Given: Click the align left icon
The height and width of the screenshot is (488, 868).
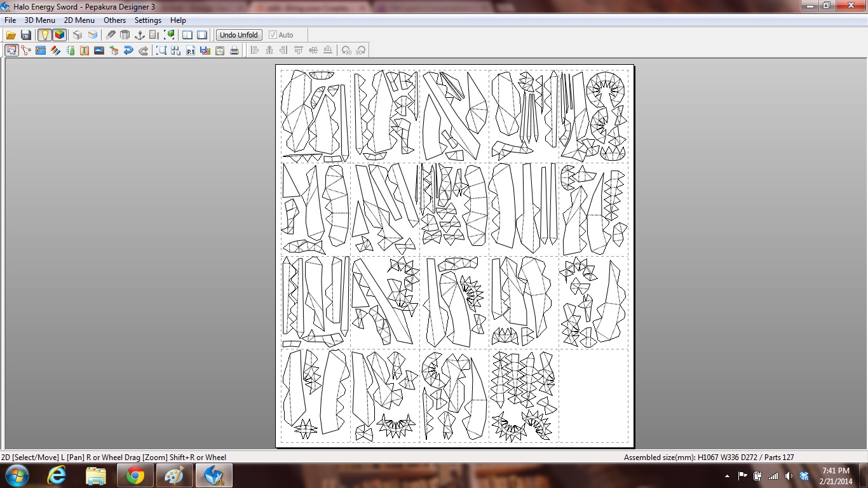Looking at the screenshot, I should point(255,51).
